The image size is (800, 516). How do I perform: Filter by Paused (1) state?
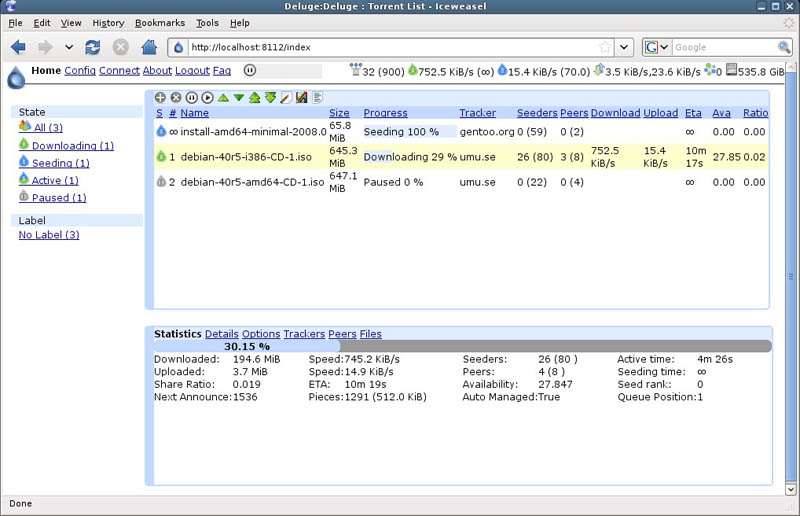59,198
